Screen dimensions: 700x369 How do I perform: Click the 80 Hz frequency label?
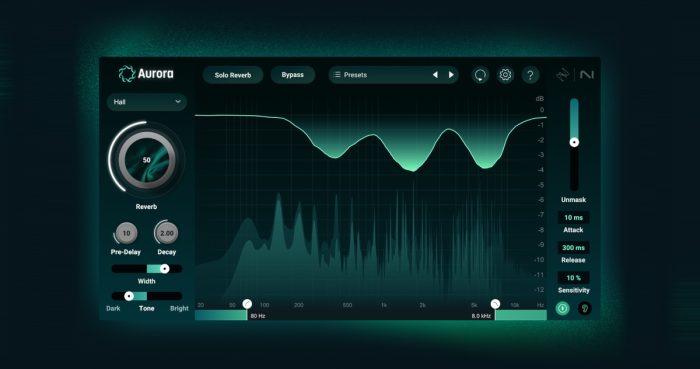(x=258, y=316)
